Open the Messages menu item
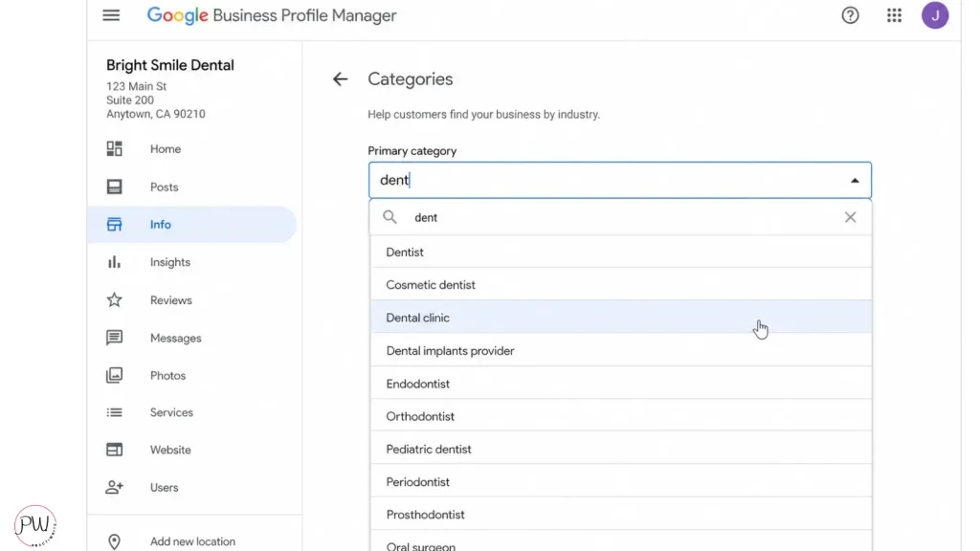The height and width of the screenshot is (551, 980). 175,339
